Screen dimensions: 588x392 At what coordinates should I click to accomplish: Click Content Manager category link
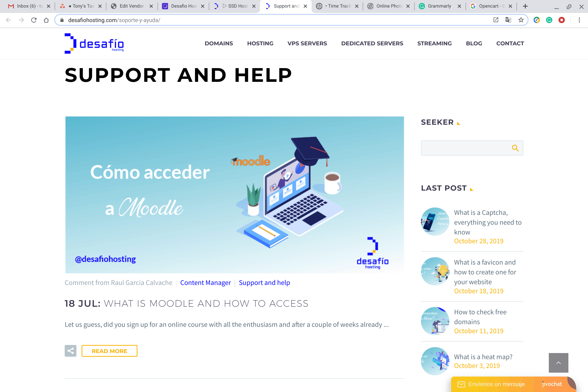(206, 282)
